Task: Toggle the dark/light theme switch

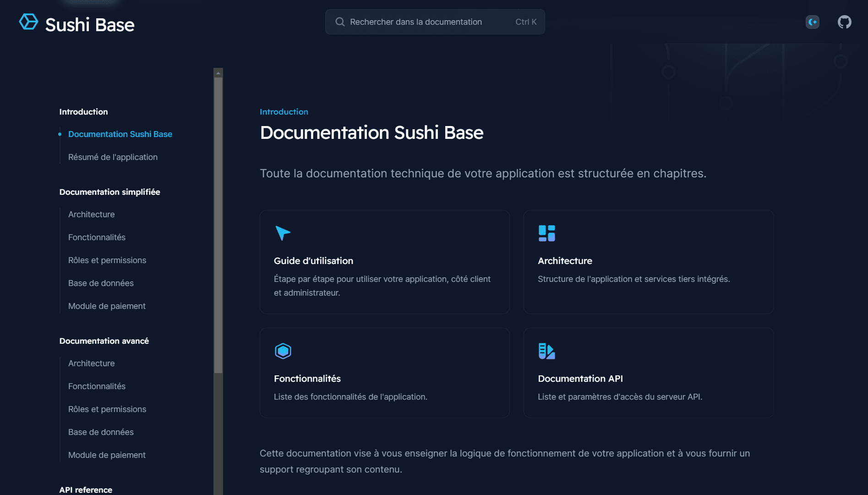Action: 813,22
